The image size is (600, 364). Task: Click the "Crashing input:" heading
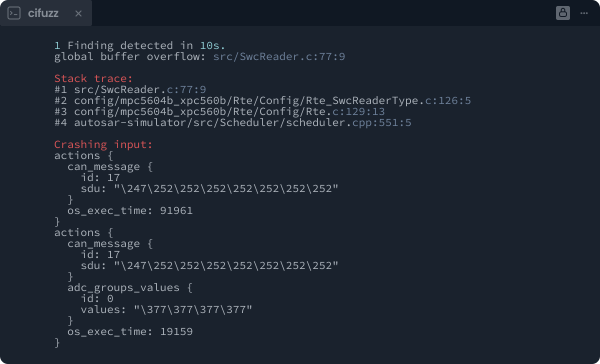[103, 144]
